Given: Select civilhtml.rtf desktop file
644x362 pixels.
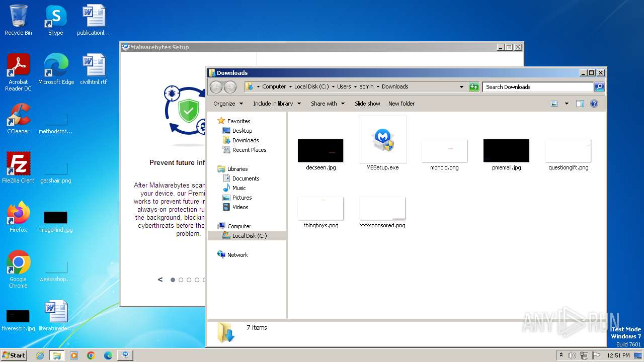Looking at the screenshot, I should [x=93, y=69].
